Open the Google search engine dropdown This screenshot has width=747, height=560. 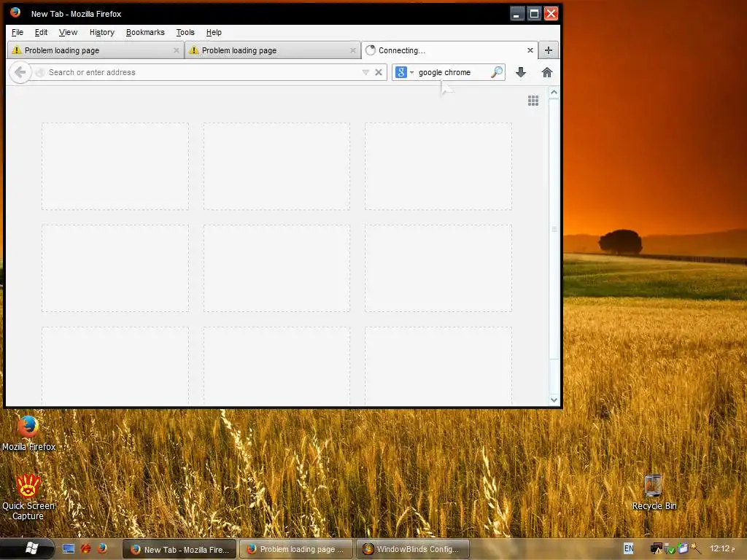coord(404,72)
